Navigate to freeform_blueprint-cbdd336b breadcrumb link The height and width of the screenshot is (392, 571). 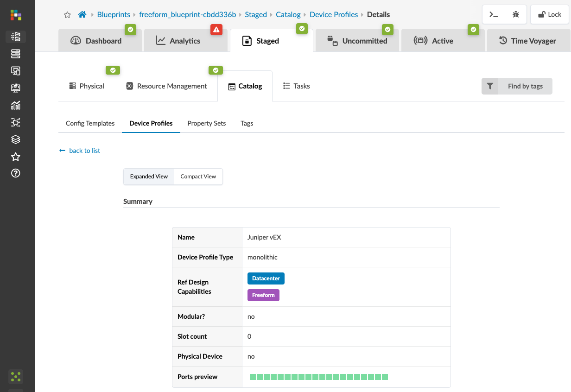tap(188, 15)
